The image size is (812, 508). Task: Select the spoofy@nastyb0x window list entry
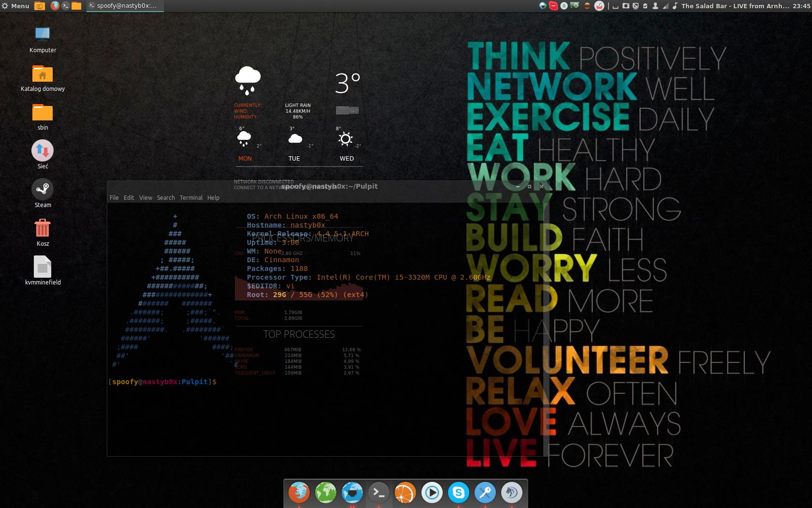tap(125, 6)
